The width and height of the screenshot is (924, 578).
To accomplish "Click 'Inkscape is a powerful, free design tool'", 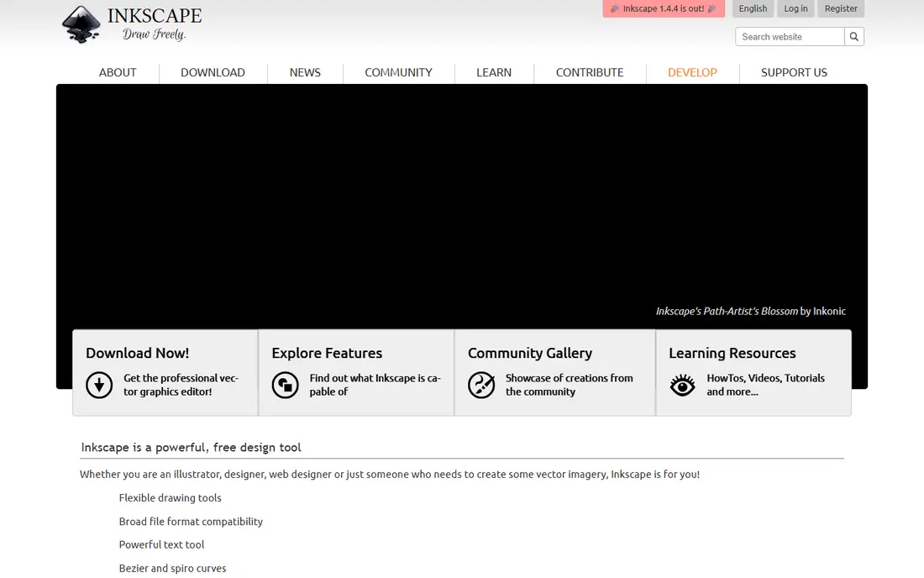I will pos(191,447).
